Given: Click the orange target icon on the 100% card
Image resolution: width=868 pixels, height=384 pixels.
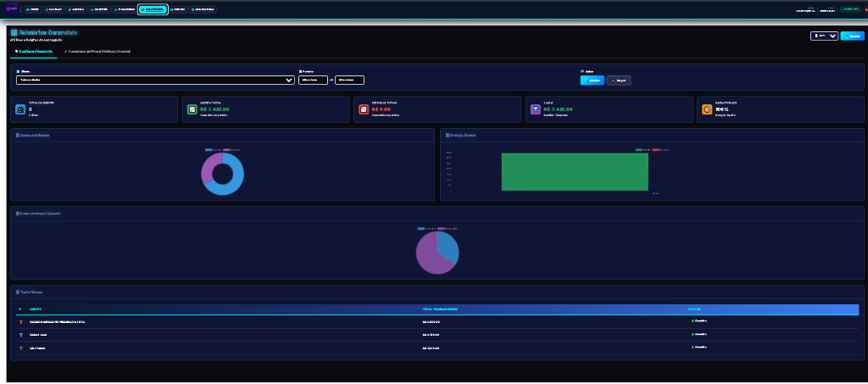Looking at the screenshot, I should point(707,109).
